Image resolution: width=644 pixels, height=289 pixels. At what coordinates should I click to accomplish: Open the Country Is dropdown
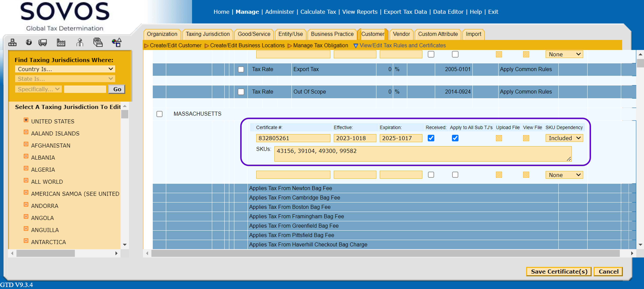coord(65,69)
